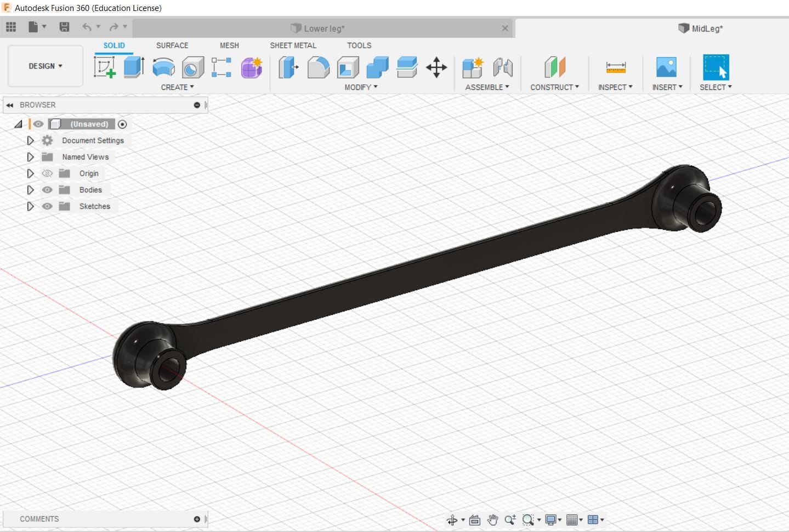789x532 pixels.
Task: Open the DESIGN workspace dropdown
Action: coord(46,66)
